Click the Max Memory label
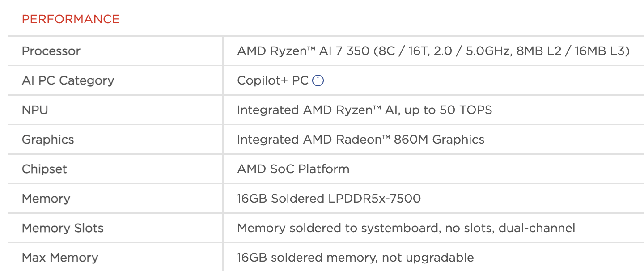 coord(60,258)
